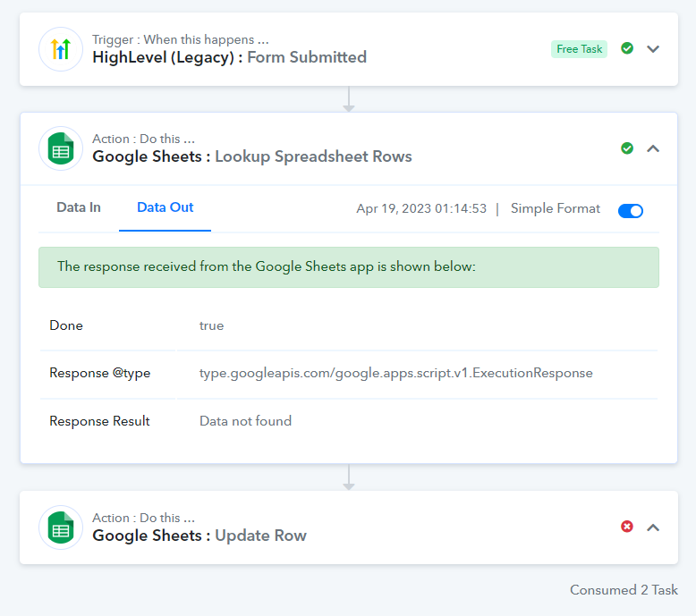Click the 'Response Result' label
Image resolution: width=696 pixels, height=616 pixels.
[x=99, y=421]
